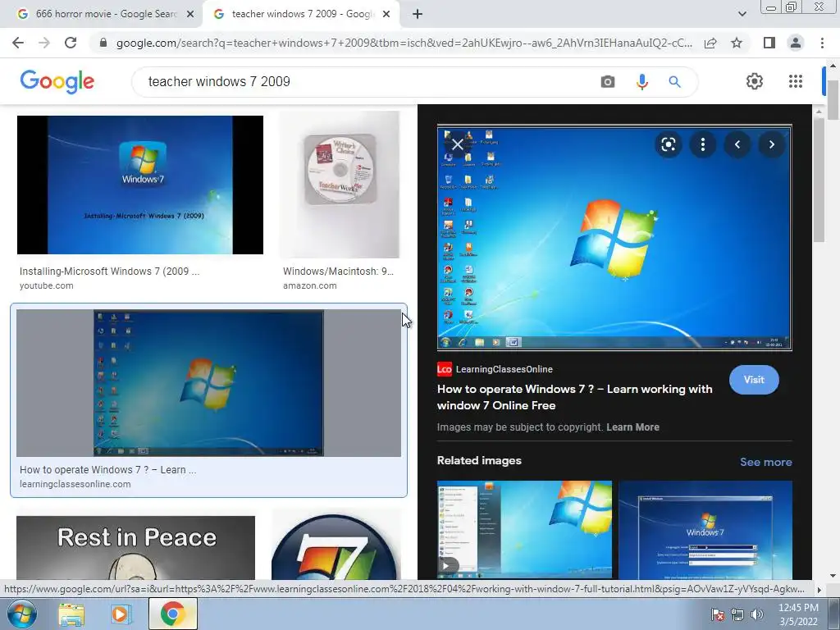
Task: Click the browser forward arrow
Action: click(x=44, y=43)
